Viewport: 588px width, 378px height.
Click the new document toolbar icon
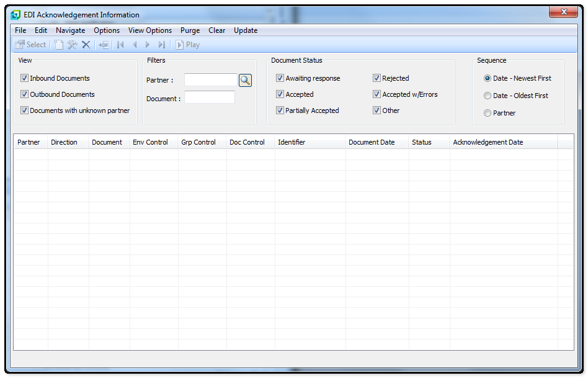58,45
